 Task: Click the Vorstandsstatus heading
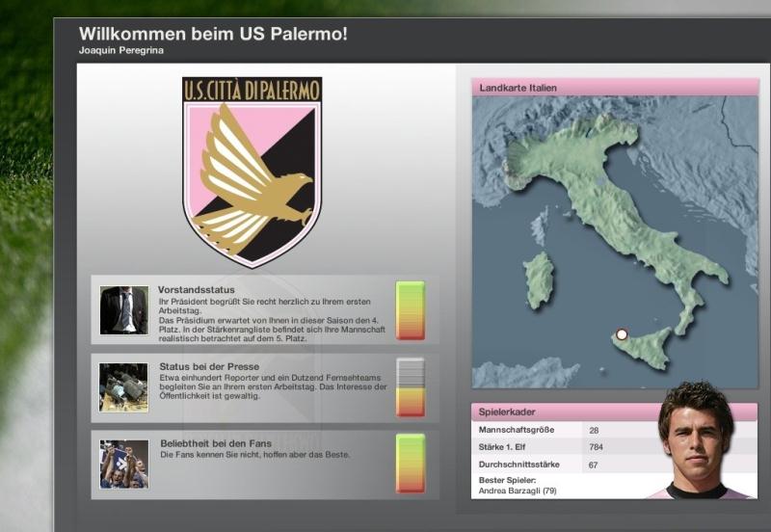(x=197, y=289)
